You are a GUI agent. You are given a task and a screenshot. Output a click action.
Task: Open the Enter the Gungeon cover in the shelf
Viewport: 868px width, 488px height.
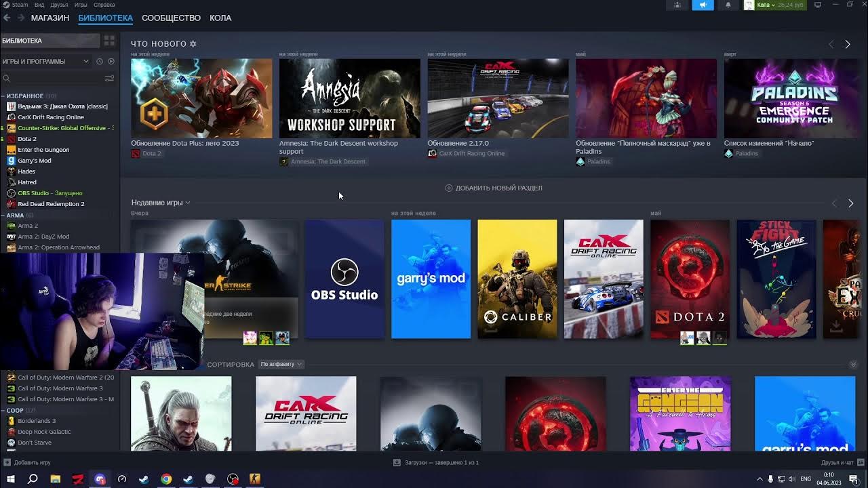click(680, 413)
